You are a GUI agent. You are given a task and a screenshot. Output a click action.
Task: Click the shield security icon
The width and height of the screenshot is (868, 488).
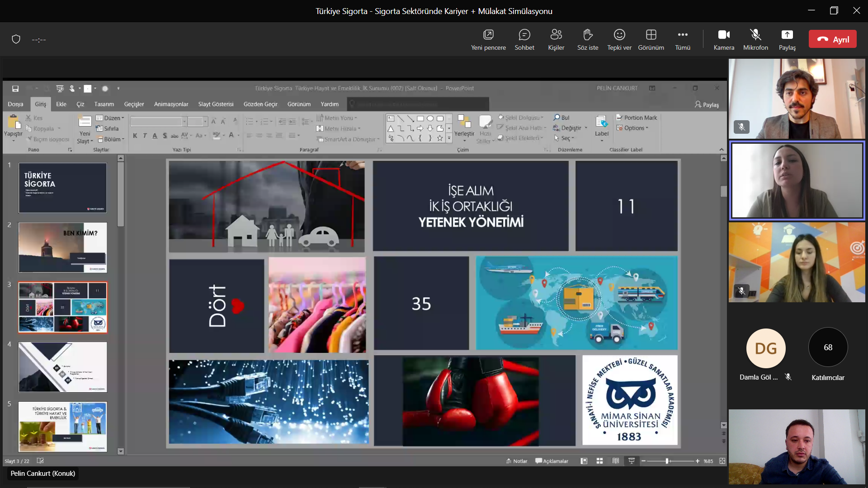(x=16, y=39)
